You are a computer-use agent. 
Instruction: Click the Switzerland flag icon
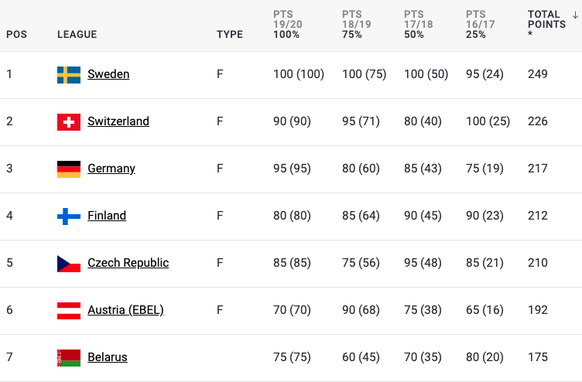(x=69, y=122)
